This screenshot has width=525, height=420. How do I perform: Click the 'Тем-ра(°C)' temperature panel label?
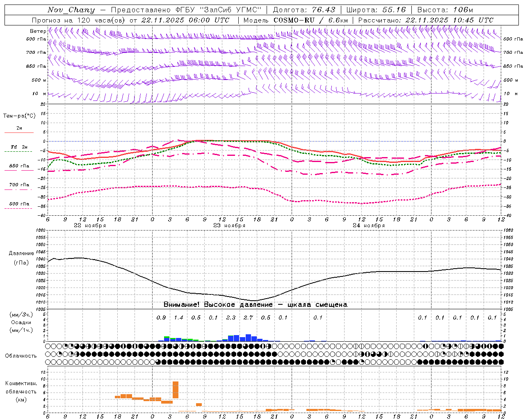pos(19,116)
